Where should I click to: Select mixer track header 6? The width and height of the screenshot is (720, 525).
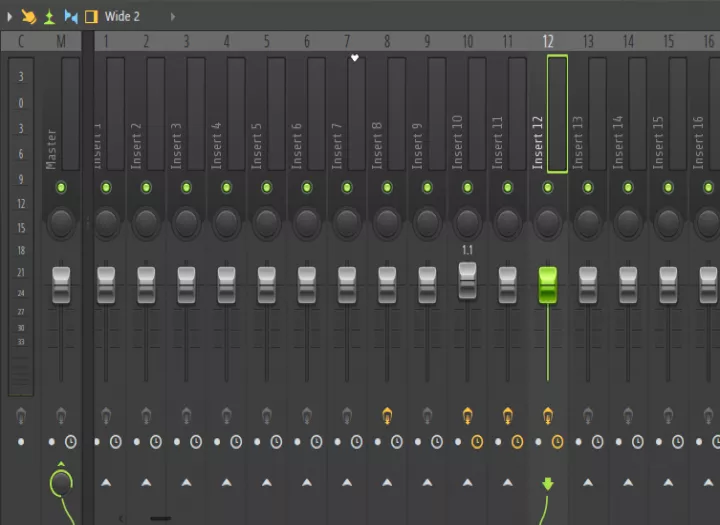[307, 41]
